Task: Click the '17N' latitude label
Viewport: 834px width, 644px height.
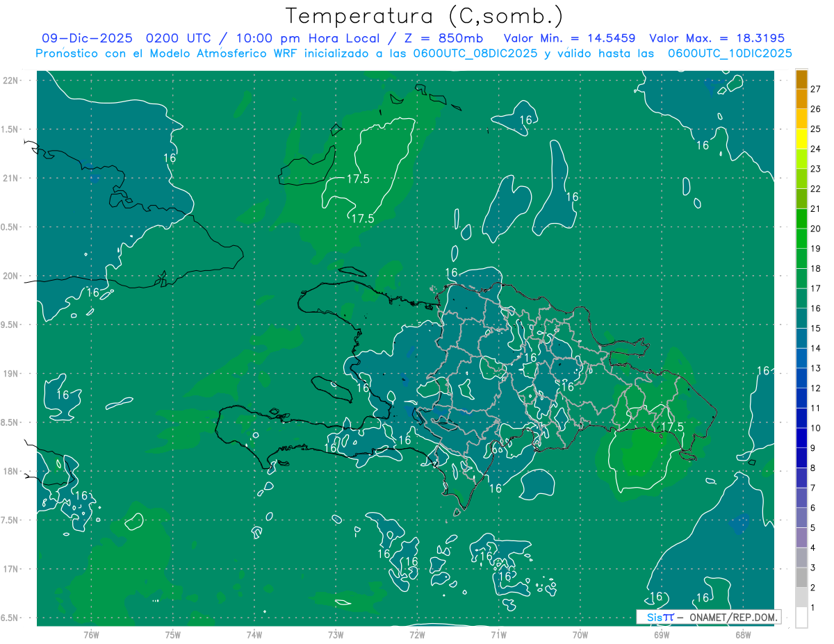Action: coord(11,569)
